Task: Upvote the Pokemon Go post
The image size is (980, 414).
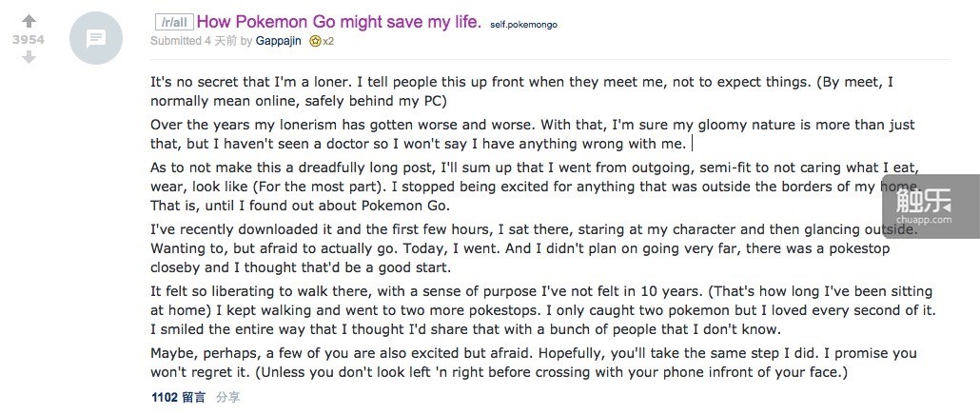Action: (x=29, y=22)
